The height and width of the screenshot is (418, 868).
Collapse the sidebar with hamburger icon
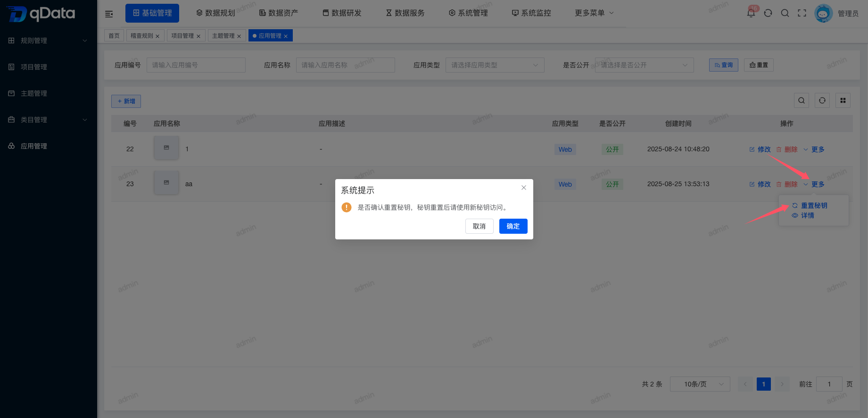(109, 14)
